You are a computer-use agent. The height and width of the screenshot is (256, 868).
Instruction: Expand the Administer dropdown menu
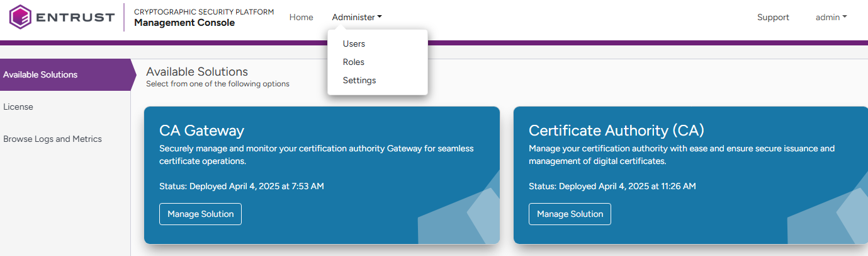357,18
